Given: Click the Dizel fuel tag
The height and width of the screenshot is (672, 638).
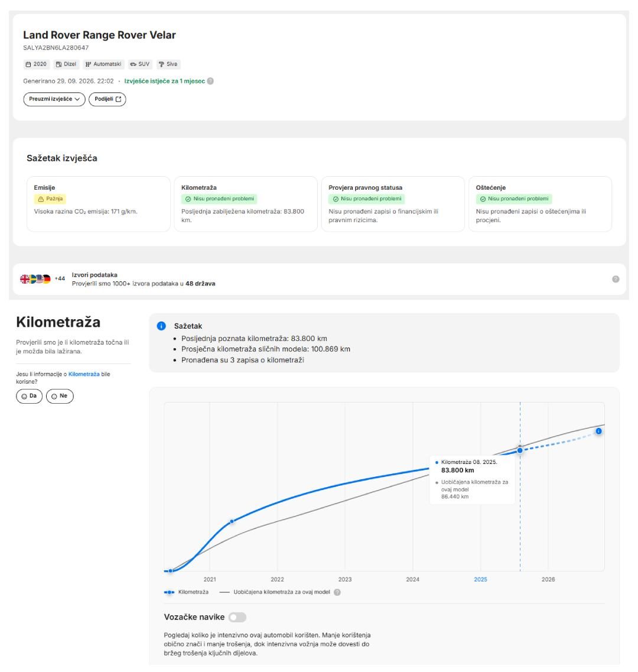Looking at the screenshot, I should [66, 64].
